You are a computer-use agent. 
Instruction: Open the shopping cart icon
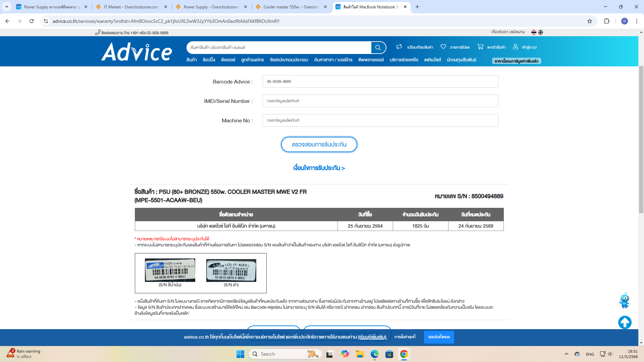pyautogui.click(x=480, y=47)
